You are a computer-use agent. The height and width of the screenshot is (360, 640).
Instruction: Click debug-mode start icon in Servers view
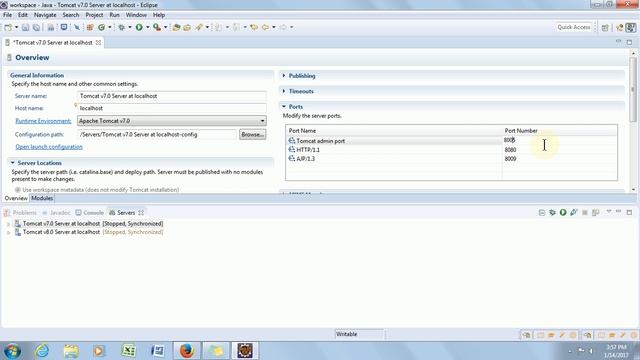pos(552,212)
